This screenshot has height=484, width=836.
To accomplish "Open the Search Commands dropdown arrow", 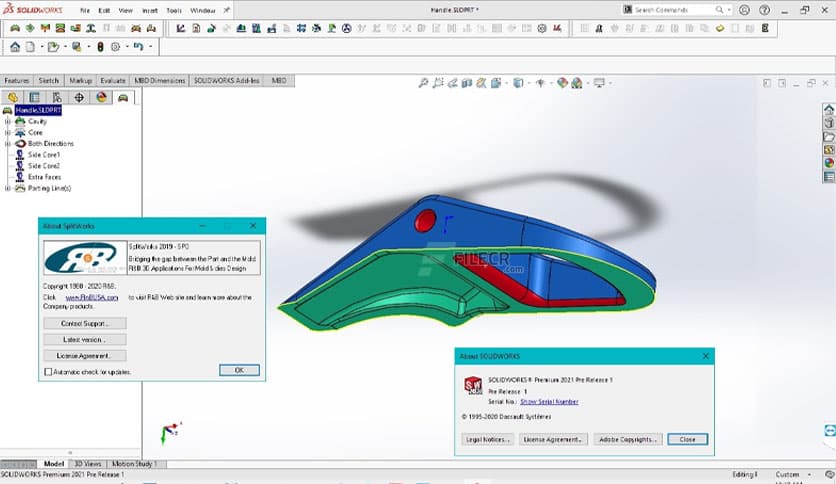I will pyautogui.click(x=729, y=10).
